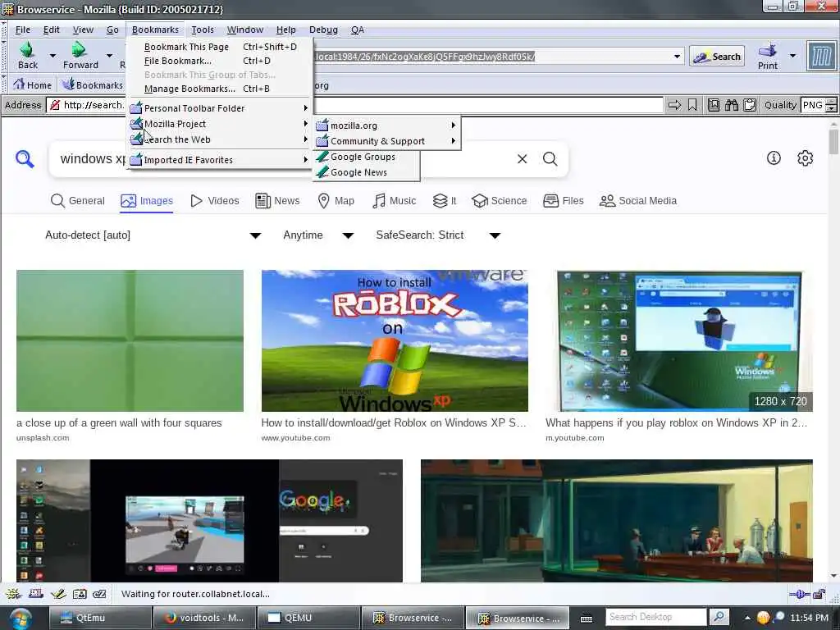Clear the search query with X icon
Viewport: 840px width, 630px height.
click(523, 158)
